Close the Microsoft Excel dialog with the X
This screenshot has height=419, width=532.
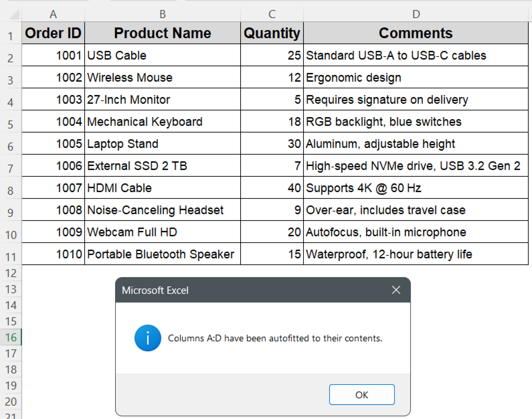[396, 290]
